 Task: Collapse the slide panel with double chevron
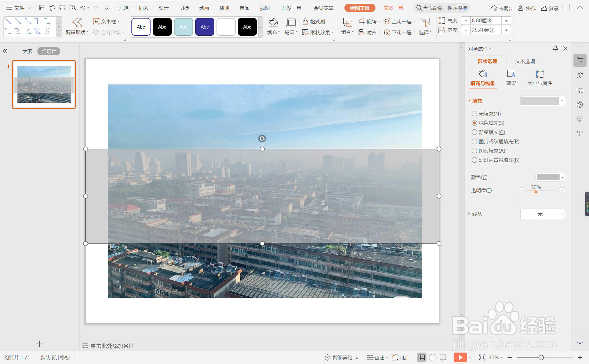click(5, 51)
